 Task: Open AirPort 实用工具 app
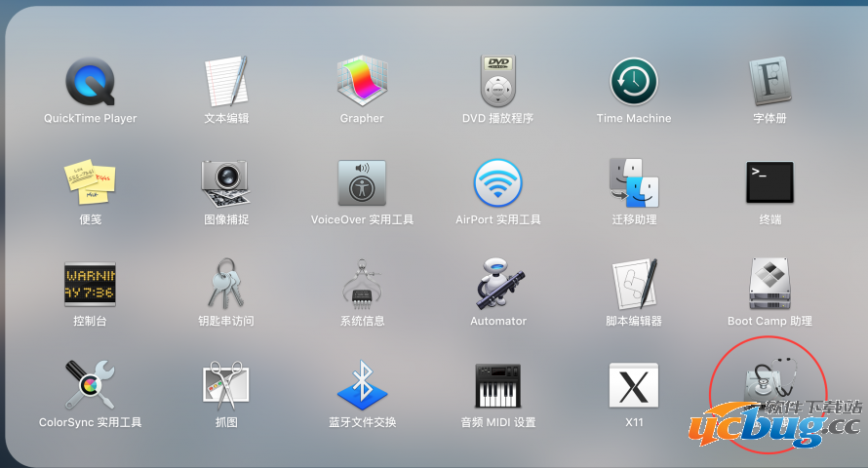[x=498, y=183]
